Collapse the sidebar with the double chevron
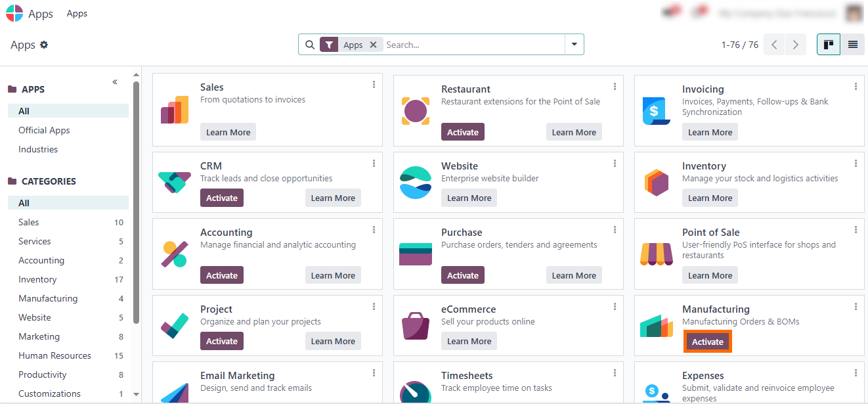The image size is (868, 404). coord(115,82)
